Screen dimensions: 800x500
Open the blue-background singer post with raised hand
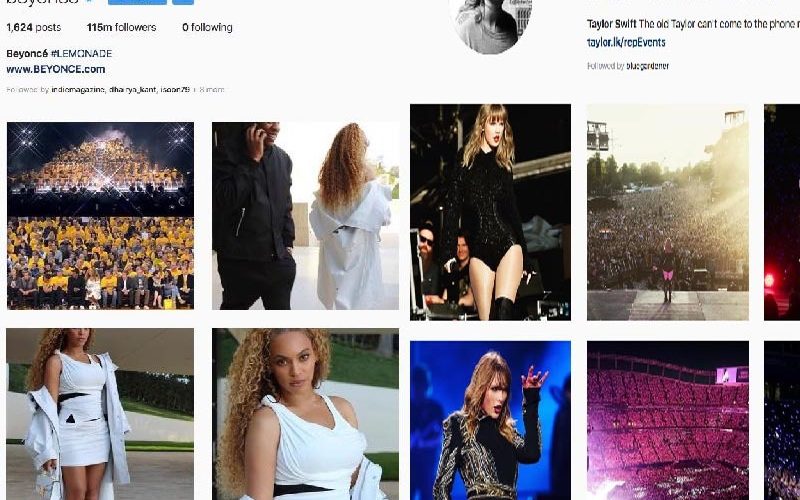[x=490, y=420]
